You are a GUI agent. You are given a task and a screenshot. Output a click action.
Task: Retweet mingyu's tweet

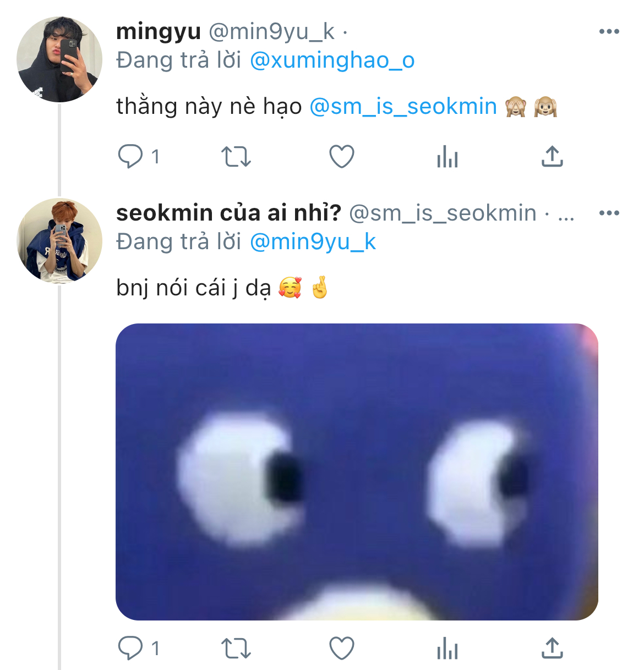coord(236,157)
